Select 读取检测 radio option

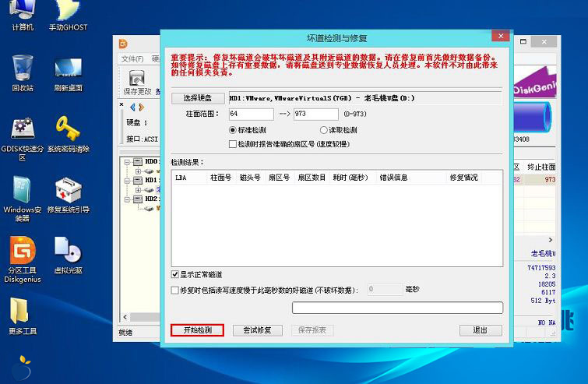click(339, 130)
